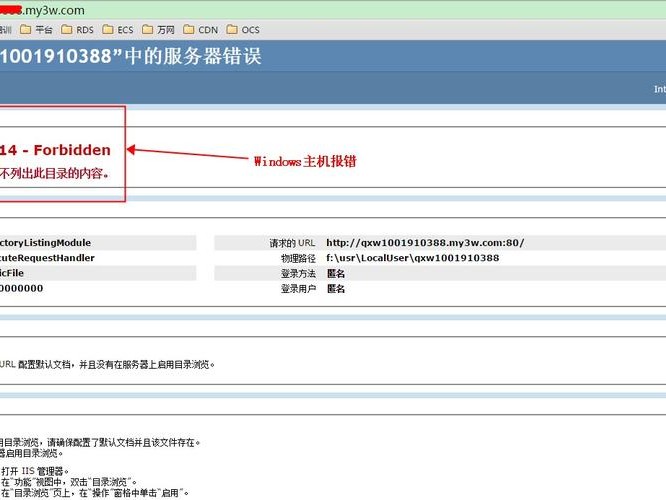Click the 0000000 error code value
666x500 pixels.
pyautogui.click(x=21, y=288)
